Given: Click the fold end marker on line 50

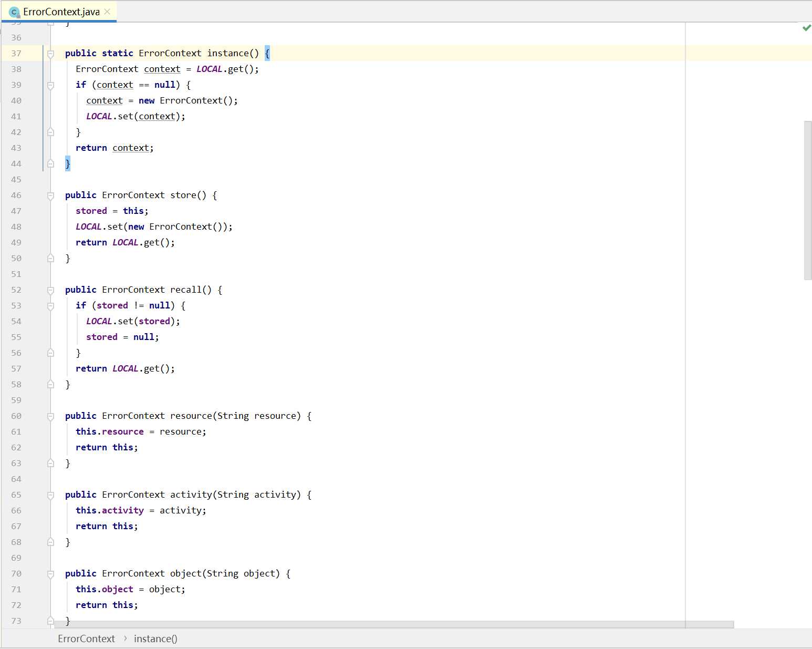Looking at the screenshot, I should coord(51,258).
